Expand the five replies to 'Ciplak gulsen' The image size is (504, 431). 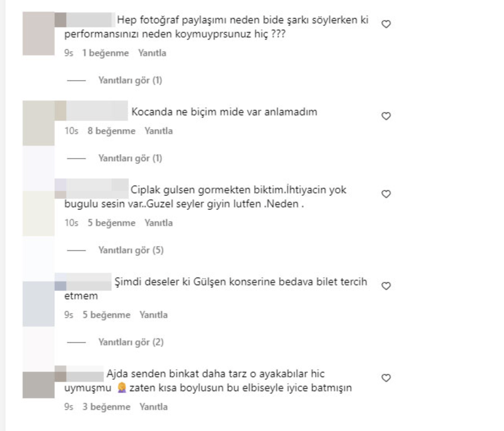[x=131, y=250]
